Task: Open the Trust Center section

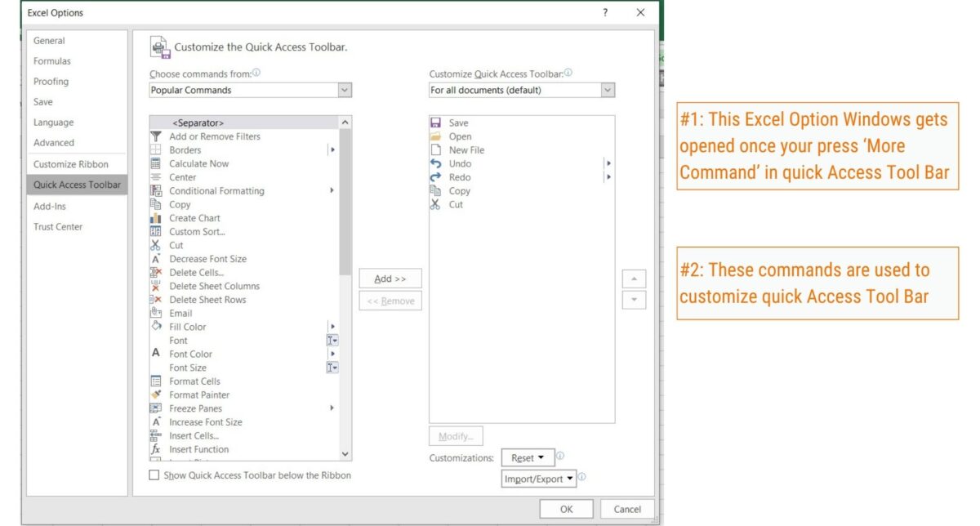Action: 58,226
